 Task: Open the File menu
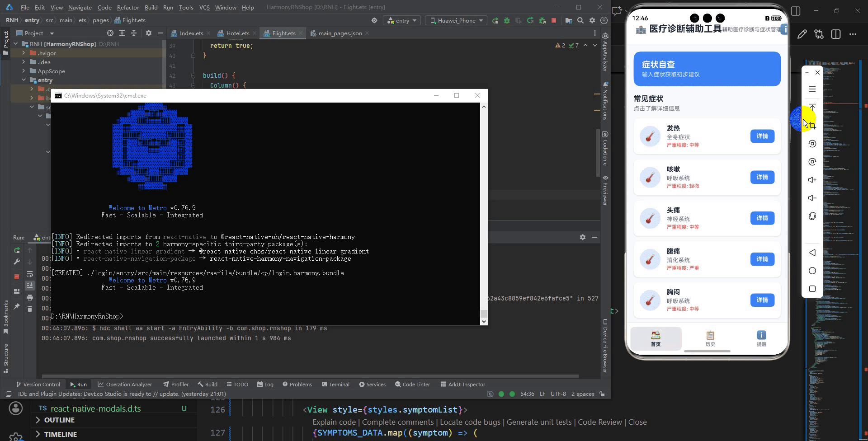tap(25, 7)
